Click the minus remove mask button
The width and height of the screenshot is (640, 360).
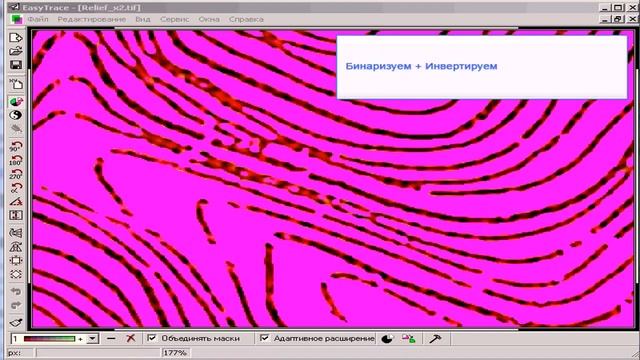coord(111,338)
